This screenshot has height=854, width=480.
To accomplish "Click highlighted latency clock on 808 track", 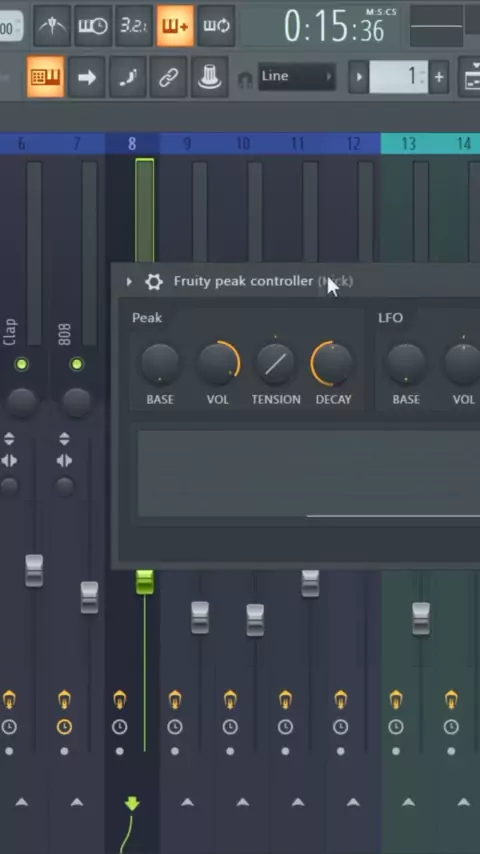I will click(x=64, y=727).
